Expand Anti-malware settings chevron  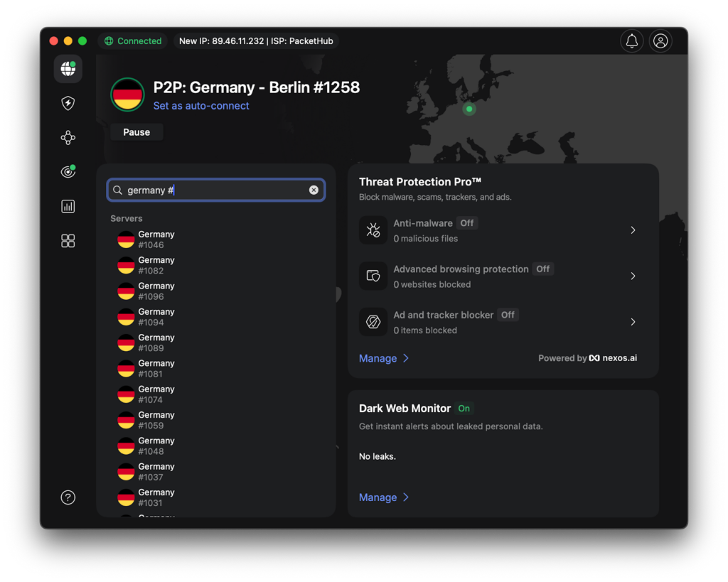[x=633, y=230]
